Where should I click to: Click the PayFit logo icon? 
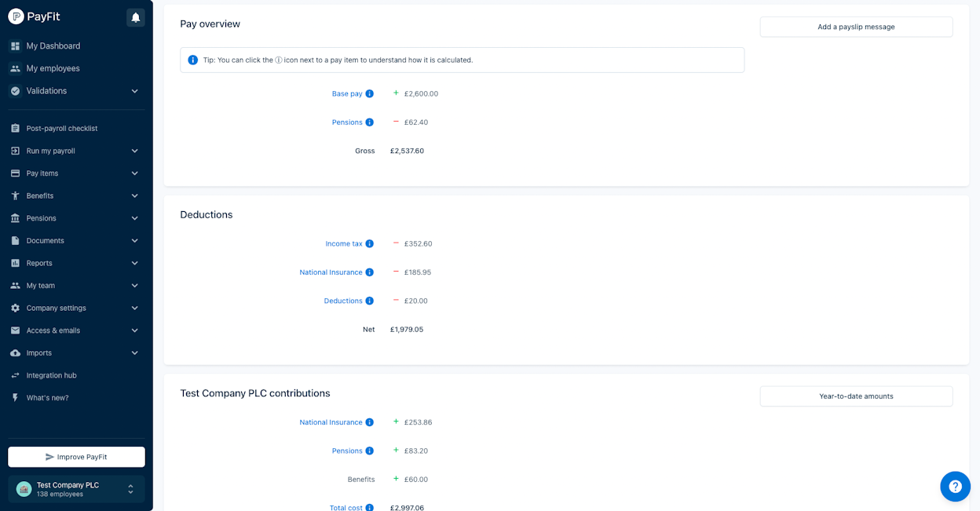tap(16, 16)
